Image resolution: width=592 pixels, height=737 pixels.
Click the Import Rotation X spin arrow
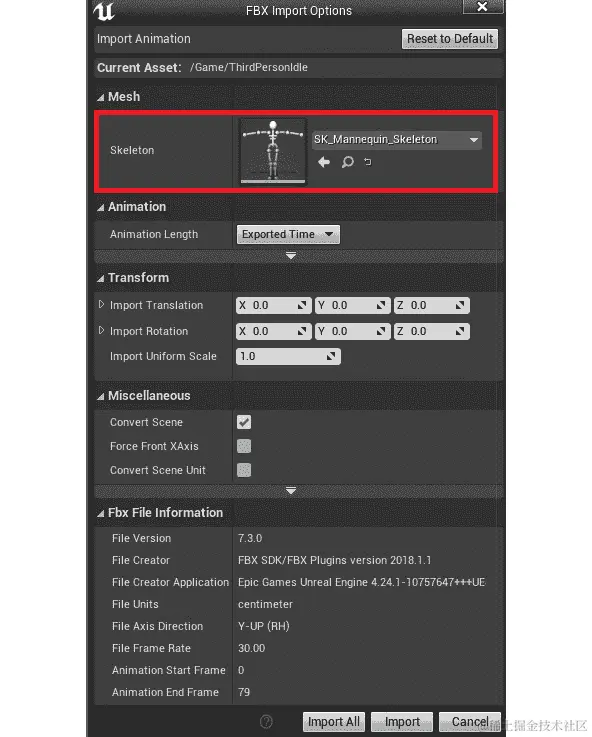click(x=302, y=331)
